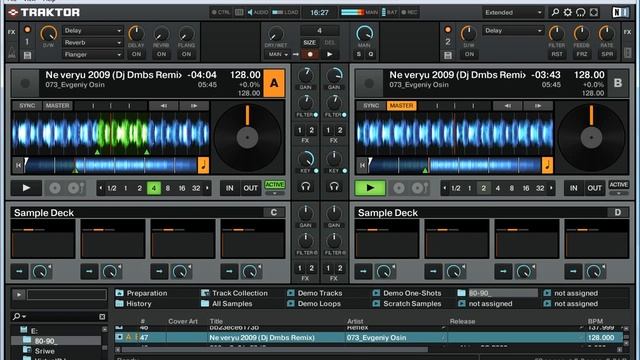This screenshot has width=640, height=360.
Task: Open Delay effect dropdown in FX unit 1
Action: [x=92, y=31]
